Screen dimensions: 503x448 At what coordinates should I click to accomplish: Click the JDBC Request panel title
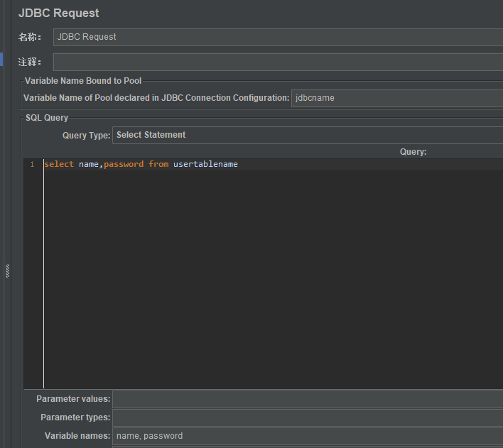tap(59, 13)
